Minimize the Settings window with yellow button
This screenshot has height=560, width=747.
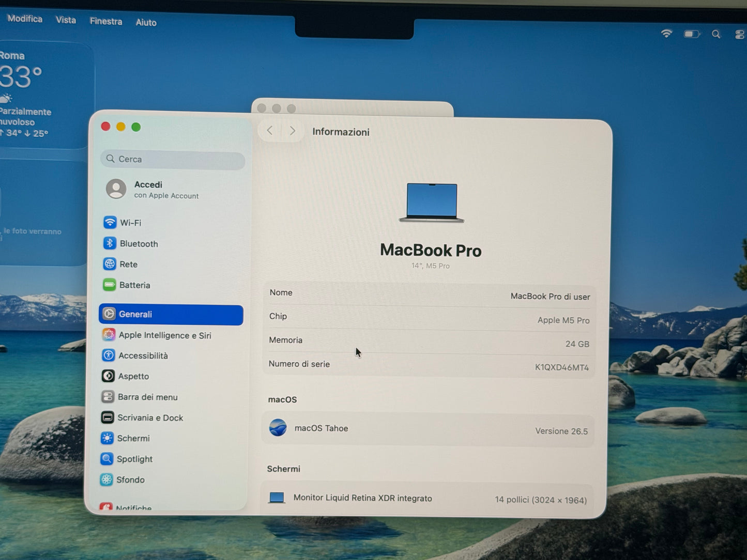coord(121,127)
